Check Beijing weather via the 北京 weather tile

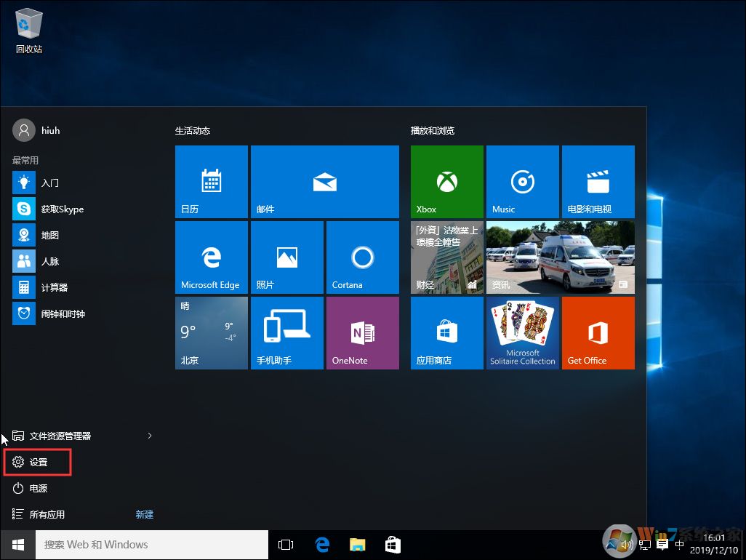pos(211,332)
